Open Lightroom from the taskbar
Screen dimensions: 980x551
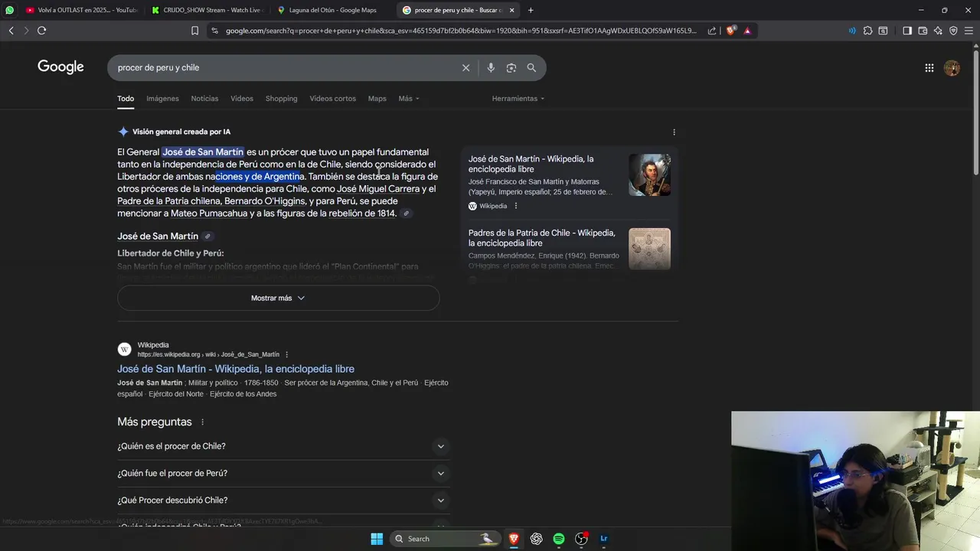click(x=603, y=539)
